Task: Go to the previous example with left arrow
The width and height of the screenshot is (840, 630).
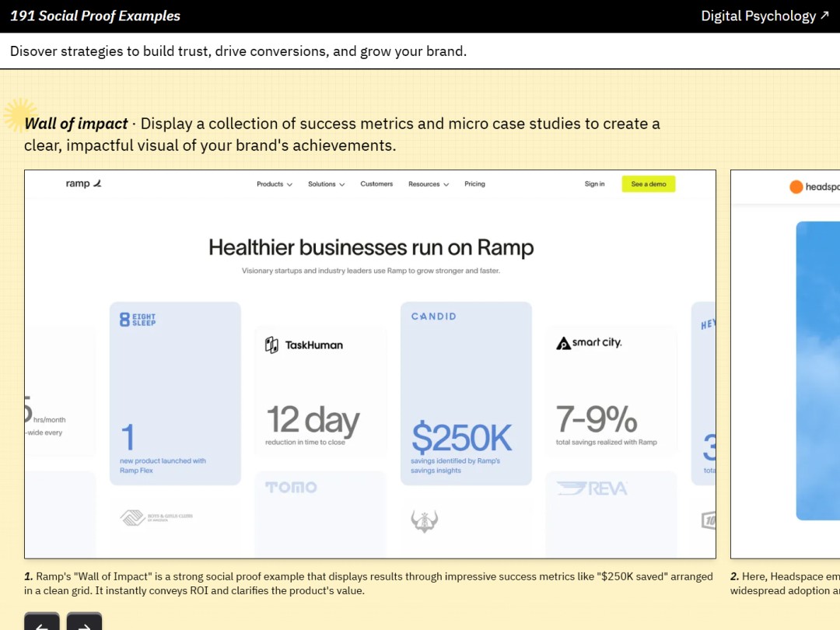Action: click(42, 621)
